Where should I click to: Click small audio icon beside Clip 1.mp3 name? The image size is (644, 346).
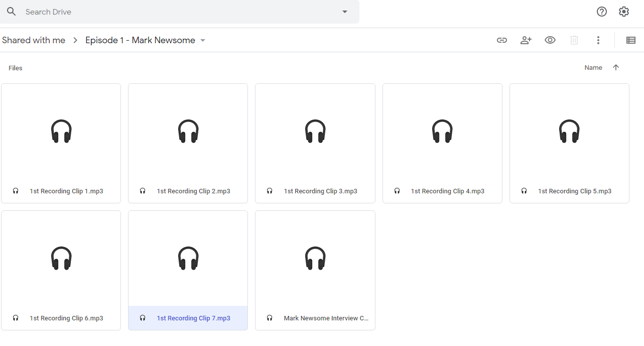click(x=16, y=191)
